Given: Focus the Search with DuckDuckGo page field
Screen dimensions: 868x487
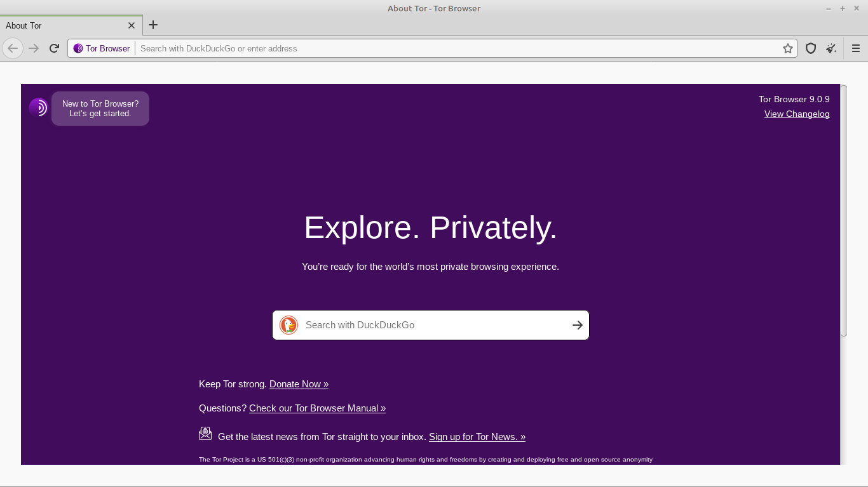Looking at the screenshot, I should [x=431, y=325].
